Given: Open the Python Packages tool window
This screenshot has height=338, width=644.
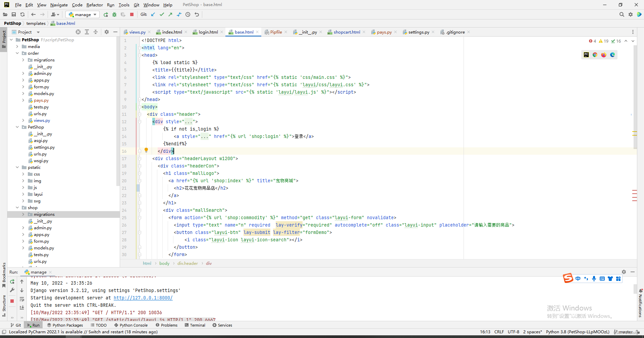Looking at the screenshot, I should click(65, 325).
